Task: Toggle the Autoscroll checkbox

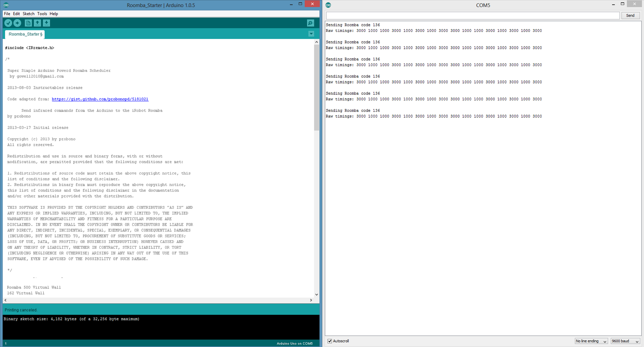Action: click(330, 341)
